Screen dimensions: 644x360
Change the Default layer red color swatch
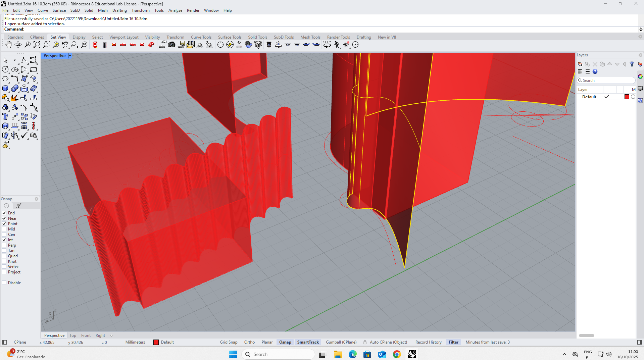coord(627,97)
